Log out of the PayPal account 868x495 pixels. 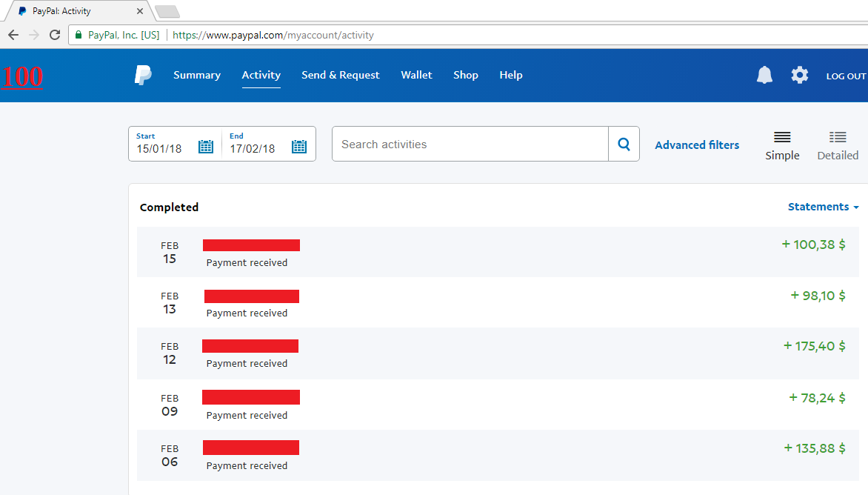[x=846, y=76]
